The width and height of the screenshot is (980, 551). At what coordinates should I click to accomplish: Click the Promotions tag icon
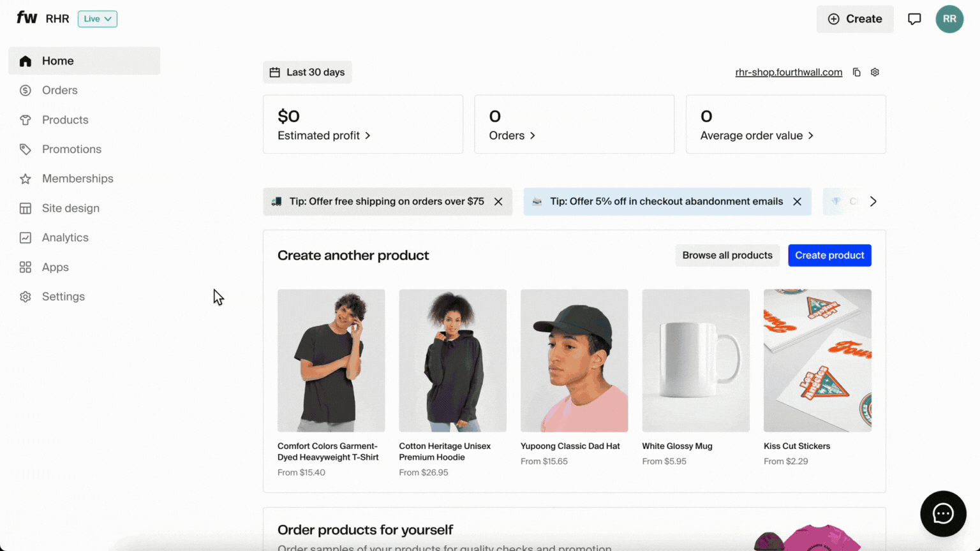click(26, 149)
